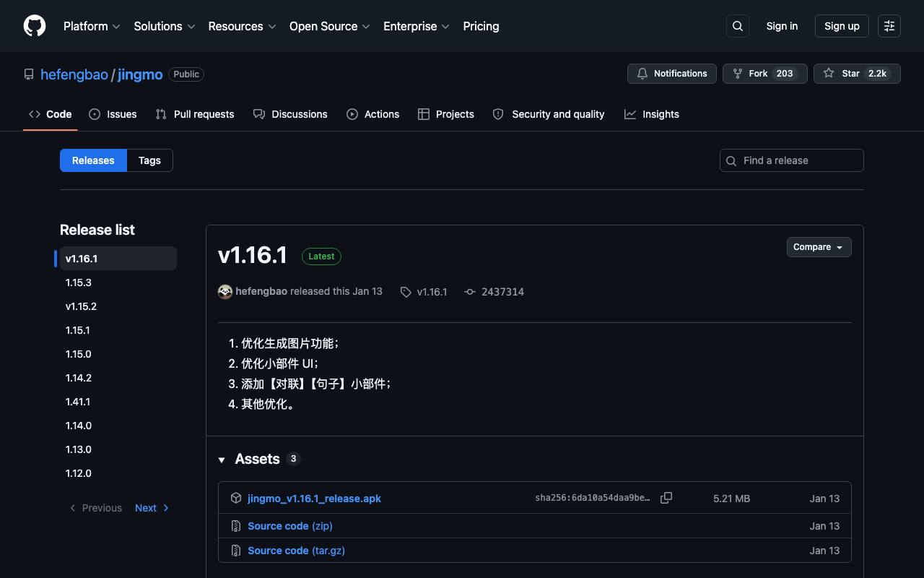Click the 5.21 MB file size text

tap(731, 499)
